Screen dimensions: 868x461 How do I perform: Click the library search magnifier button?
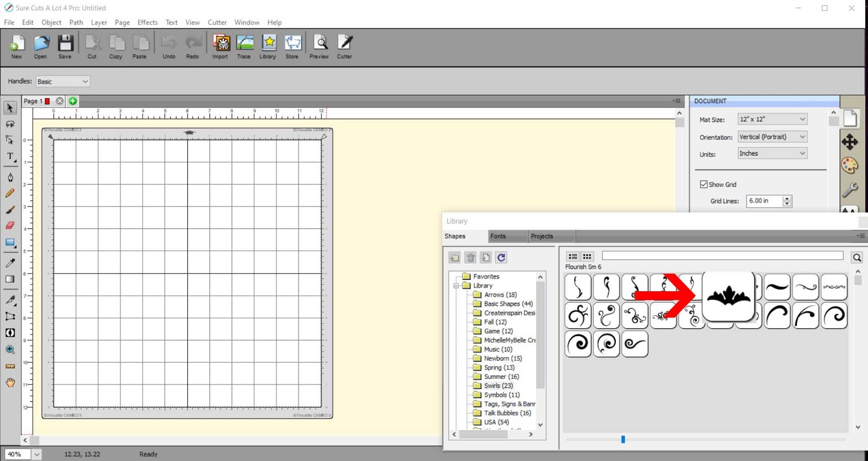(x=857, y=258)
